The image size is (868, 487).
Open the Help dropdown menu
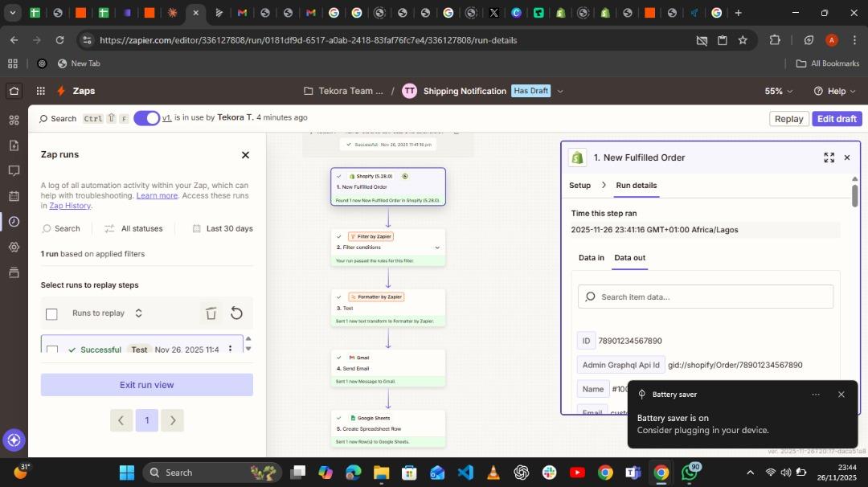point(835,91)
